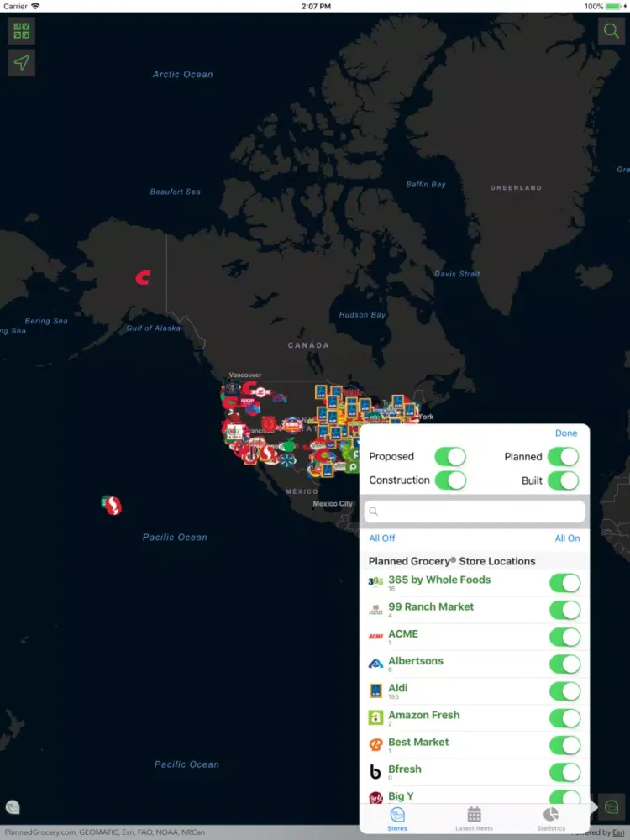Tap the 365 by Whole Foods logo
The height and width of the screenshot is (840, 630).
tap(375, 582)
